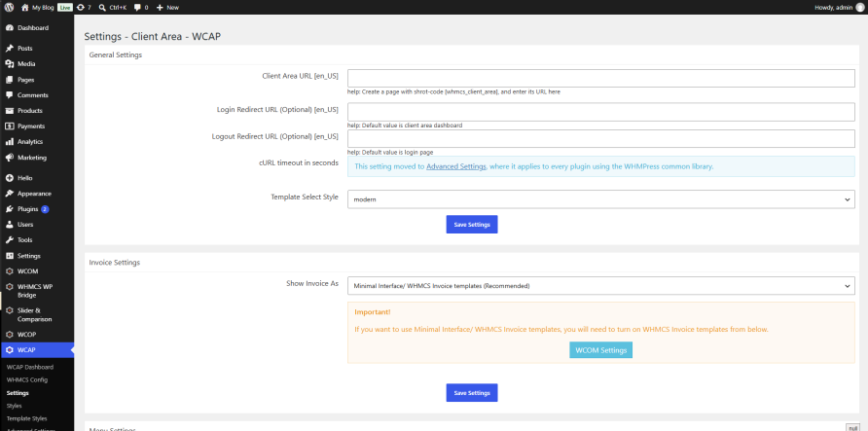Screen dimensions: 868x431
Task: Click the Live status badge
Action: tap(65, 7)
